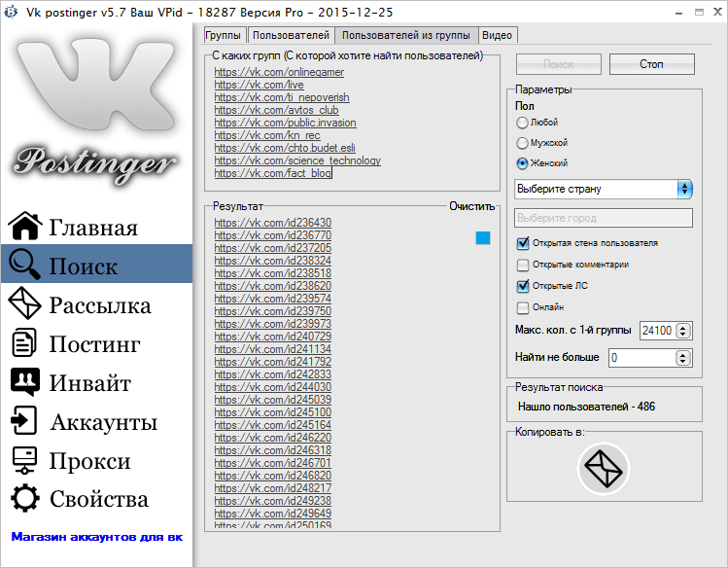The width and height of the screenshot is (728, 568).
Task: Click result https://vk.com/id249649
Action: 273,514
